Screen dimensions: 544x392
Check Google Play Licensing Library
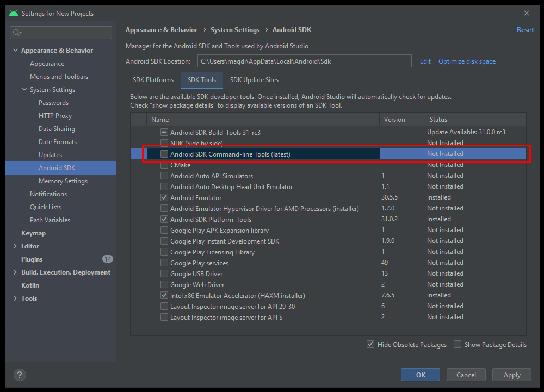[164, 252]
